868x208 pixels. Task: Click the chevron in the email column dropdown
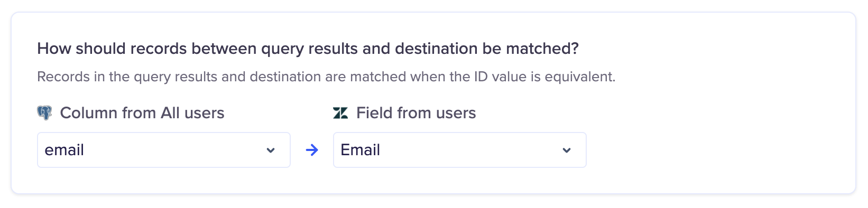[271, 150]
